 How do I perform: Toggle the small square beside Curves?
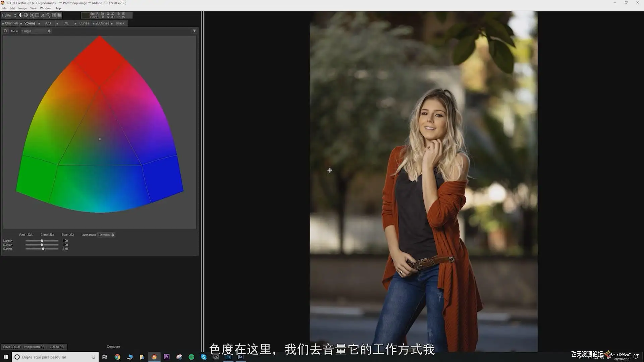pyautogui.click(x=75, y=23)
